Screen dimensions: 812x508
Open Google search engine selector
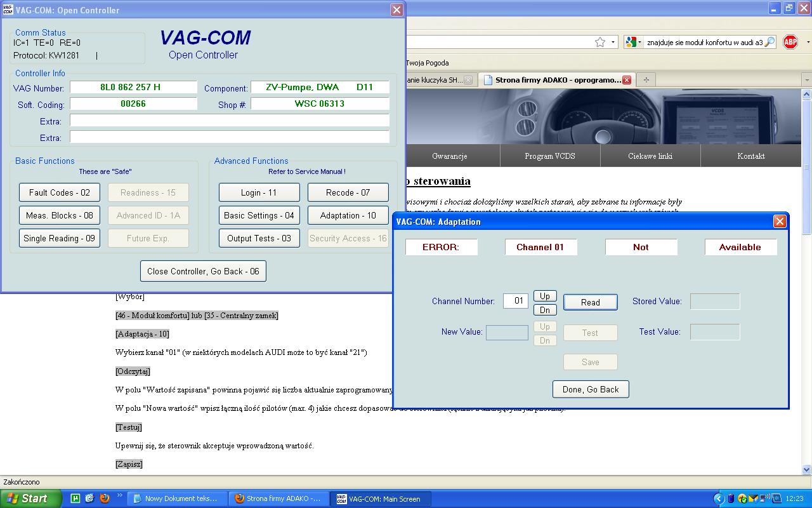(x=634, y=42)
